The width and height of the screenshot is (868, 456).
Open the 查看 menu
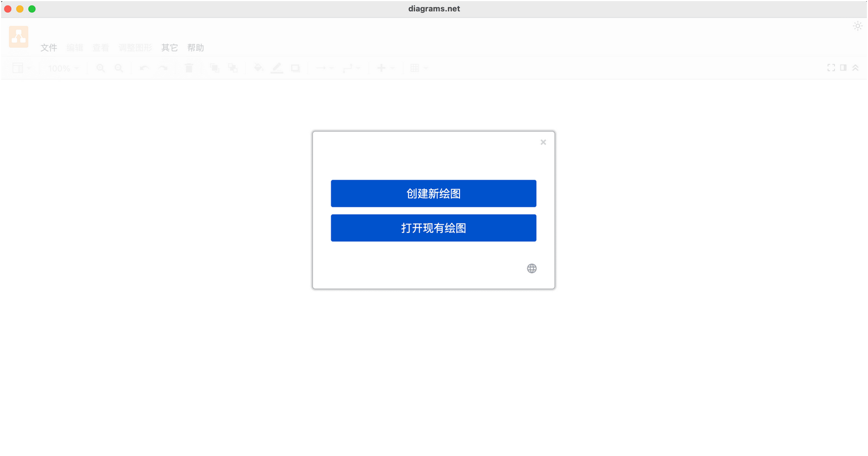click(100, 48)
